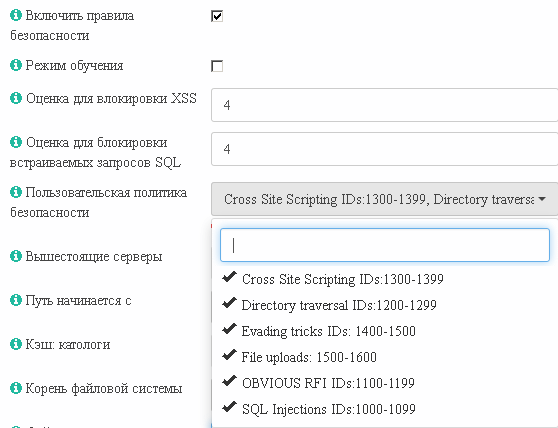558x428 pixels.
Task: Click info icon beside Включить правила безопасности
Action: (x=16, y=15)
